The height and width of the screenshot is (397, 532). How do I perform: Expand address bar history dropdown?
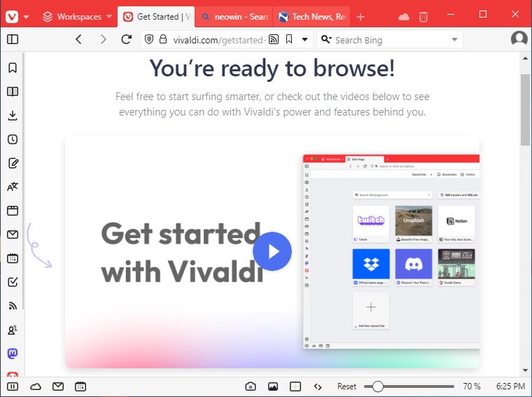tap(304, 39)
